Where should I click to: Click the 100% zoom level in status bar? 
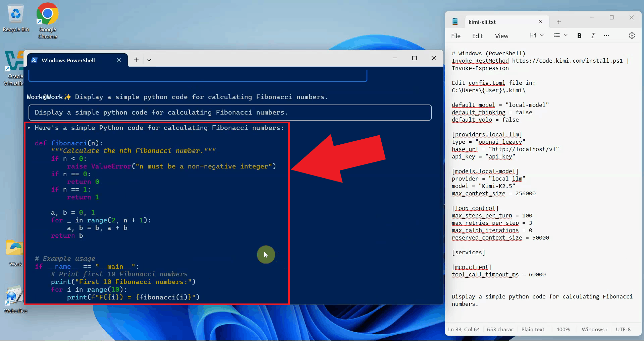coord(563,330)
